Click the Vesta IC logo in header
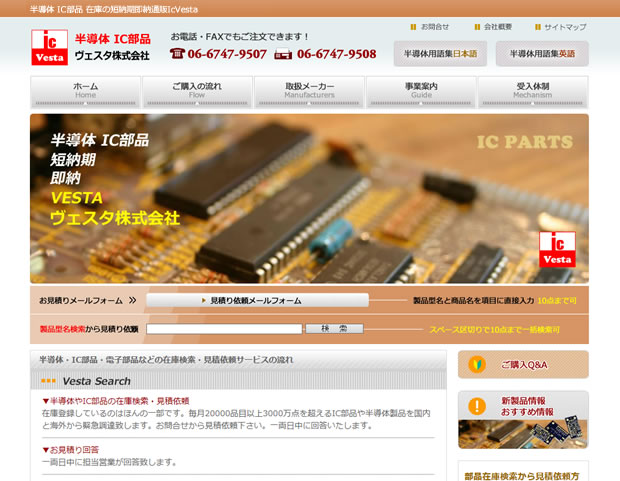 (x=49, y=47)
